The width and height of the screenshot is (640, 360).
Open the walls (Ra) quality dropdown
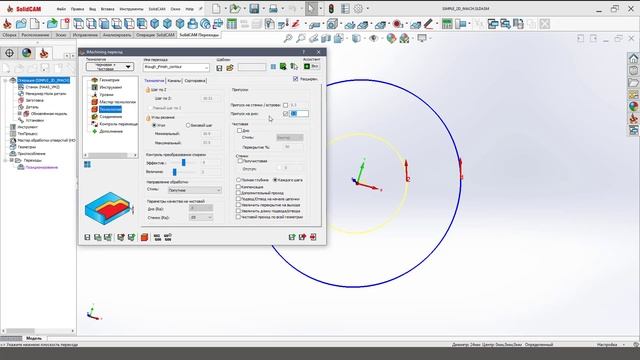point(201,218)
